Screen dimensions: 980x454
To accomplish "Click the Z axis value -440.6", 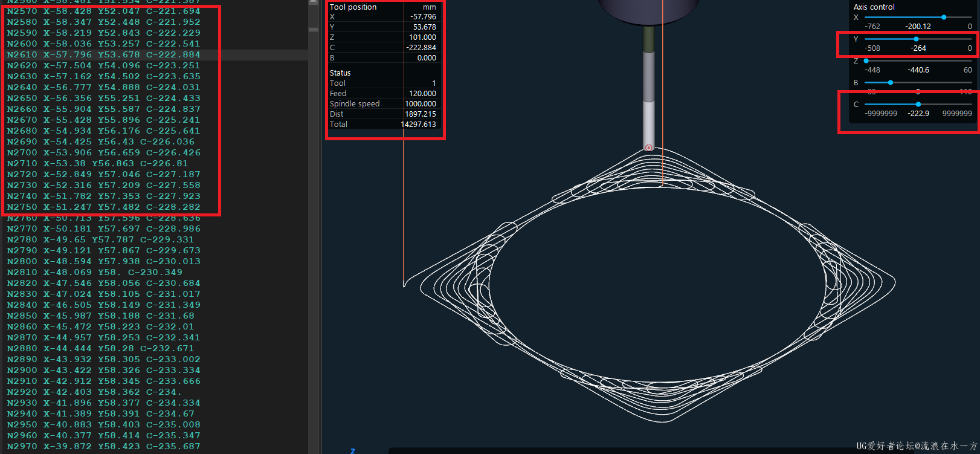I will 918,70.
